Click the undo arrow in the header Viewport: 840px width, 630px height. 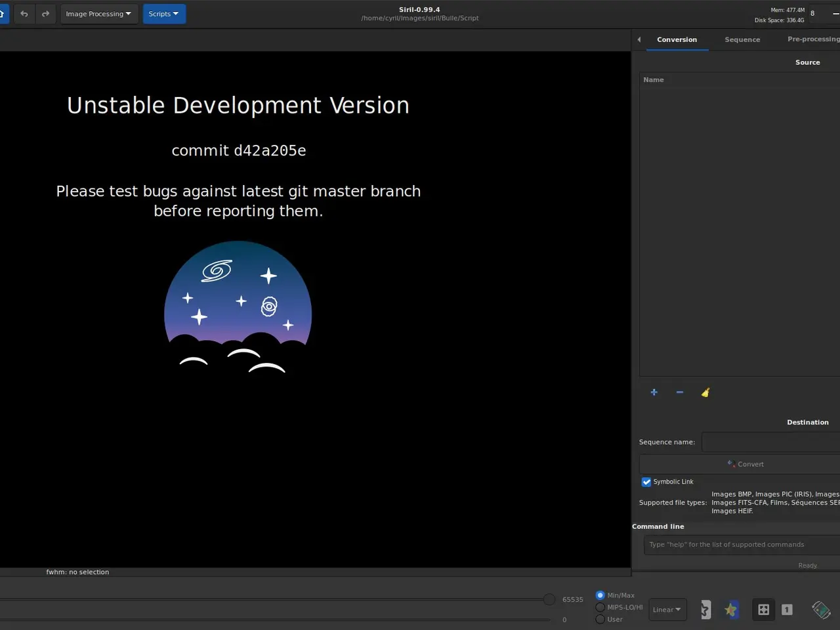[24, 14]
